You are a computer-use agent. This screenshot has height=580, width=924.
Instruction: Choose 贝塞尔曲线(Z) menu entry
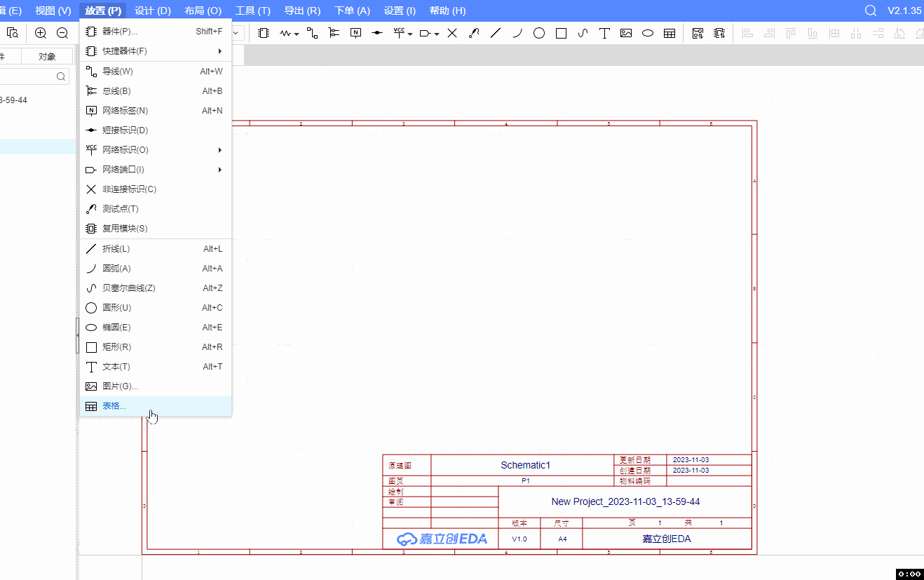click(x=156, y=288)
